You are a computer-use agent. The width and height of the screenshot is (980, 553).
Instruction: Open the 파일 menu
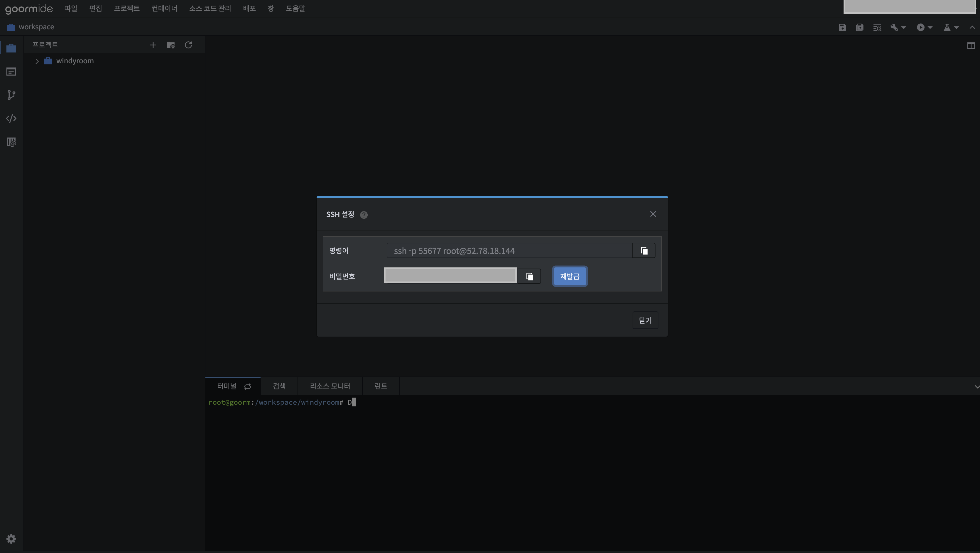71,9
